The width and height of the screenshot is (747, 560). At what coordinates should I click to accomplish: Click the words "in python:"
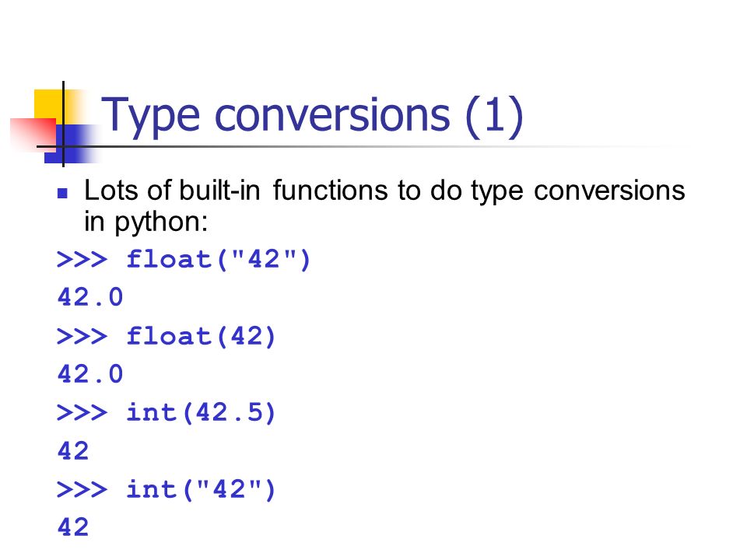[x=146, y=222]
